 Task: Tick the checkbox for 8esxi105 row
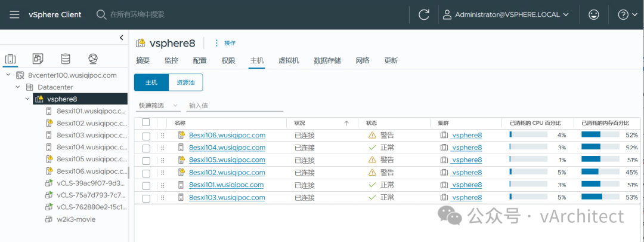146,161
